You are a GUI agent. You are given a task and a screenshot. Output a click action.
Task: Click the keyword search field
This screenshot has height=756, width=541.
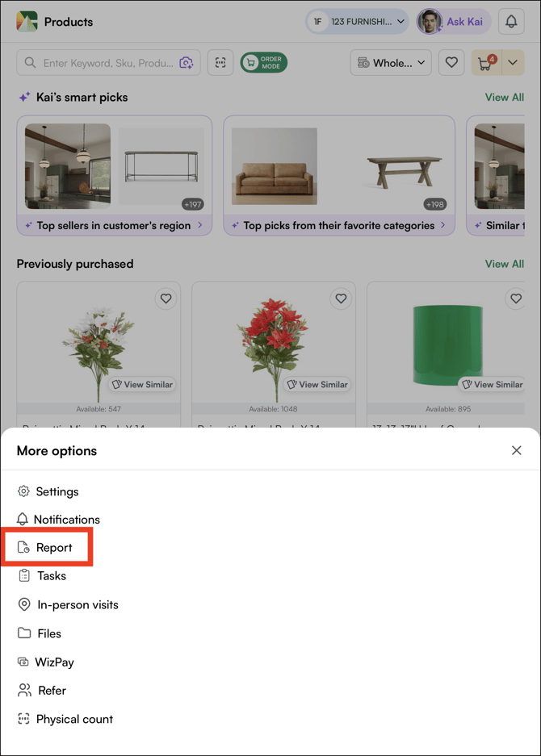pyautogui.click(x=105, y=62)
